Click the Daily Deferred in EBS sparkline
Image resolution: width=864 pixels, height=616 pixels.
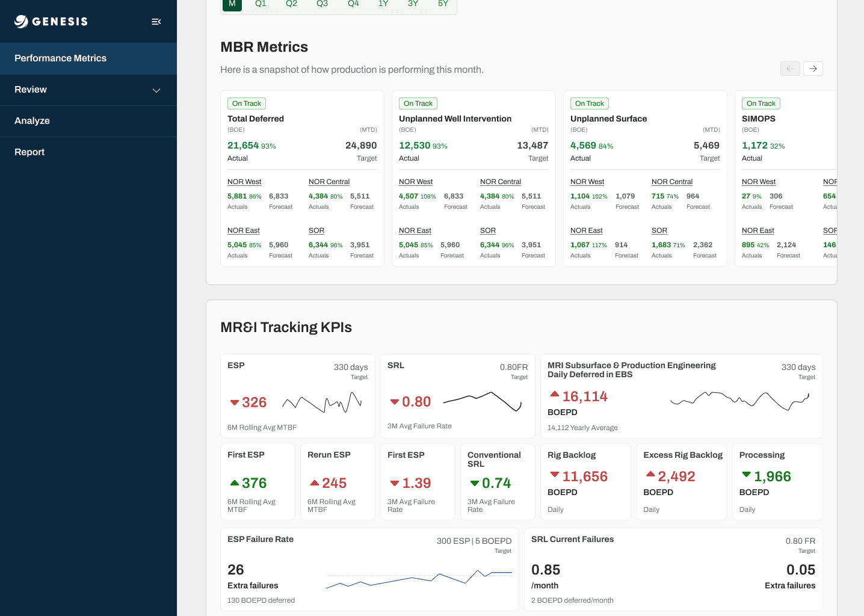(740, 400)
